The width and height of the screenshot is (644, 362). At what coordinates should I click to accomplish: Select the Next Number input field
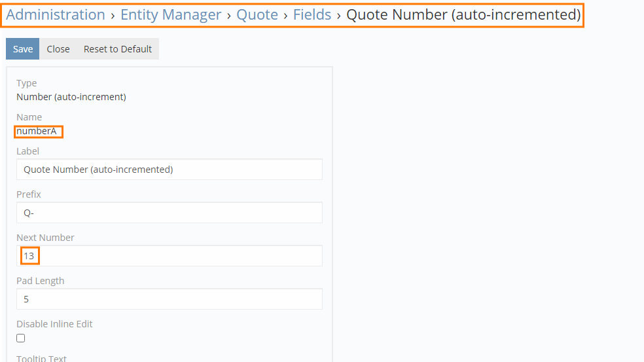[169, 256]
